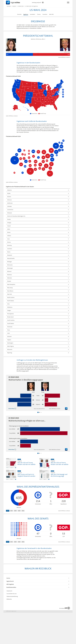Open the hamburger menu in the header
The image size is (76, 644).
(68, 3)
